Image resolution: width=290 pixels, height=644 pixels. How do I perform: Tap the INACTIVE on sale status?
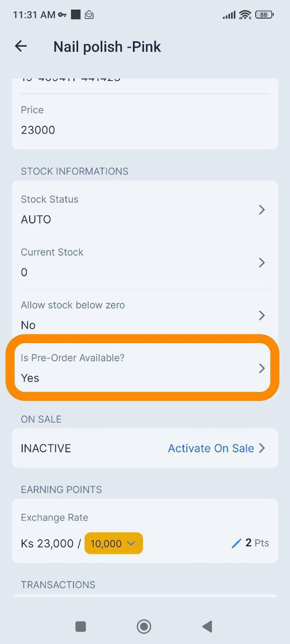(x=46, y=448)
